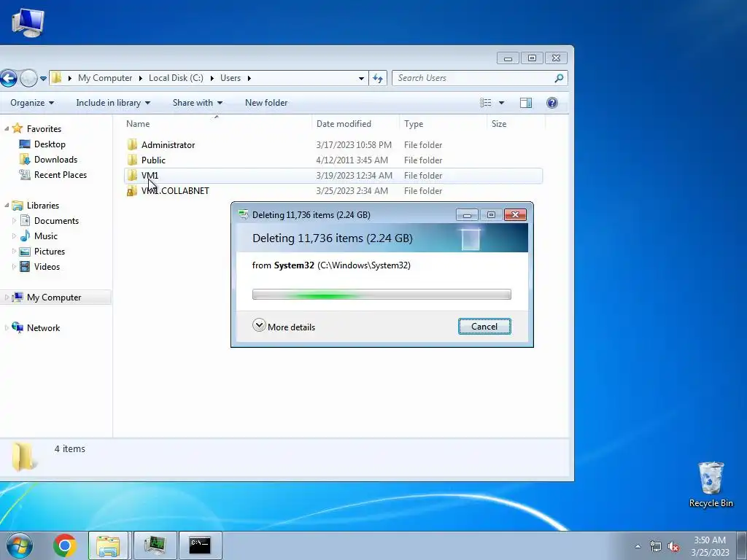Open Desktop under Favorites
The width and height of the screenshot is (747, 560).
pyautogui.click(x=50, y=144)
